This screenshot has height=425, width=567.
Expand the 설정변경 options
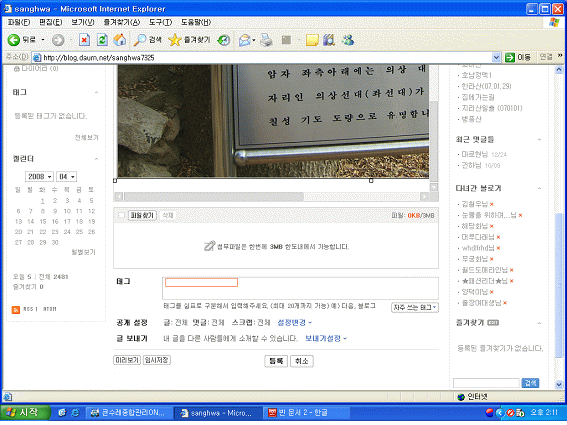(294, 323)
